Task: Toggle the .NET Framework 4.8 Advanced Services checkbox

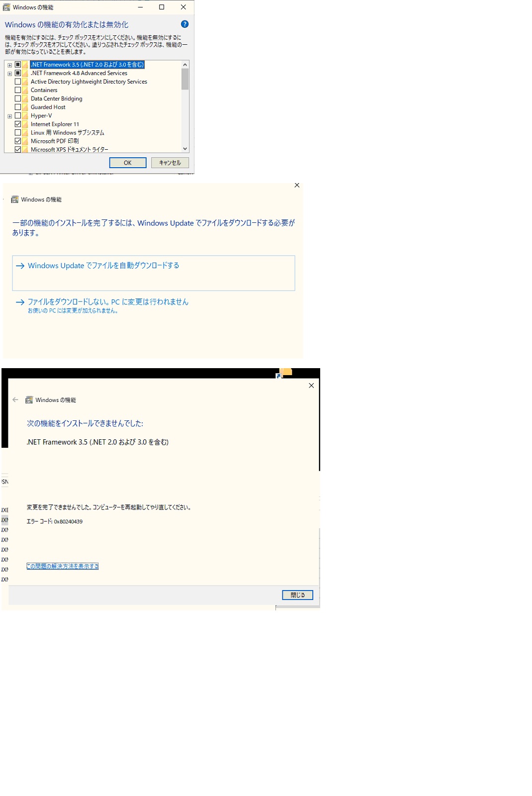Action: coord(18,73)
